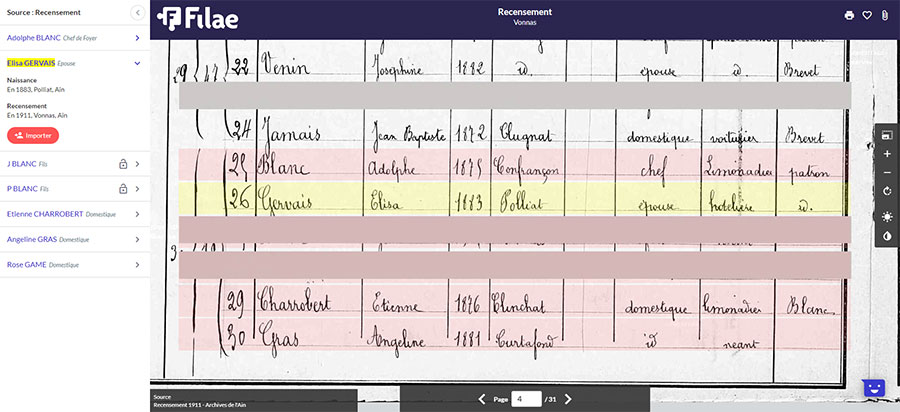The image size is (900, 412).
Task: Open the chat assistant smiley icon
Action: pos(874,387)
